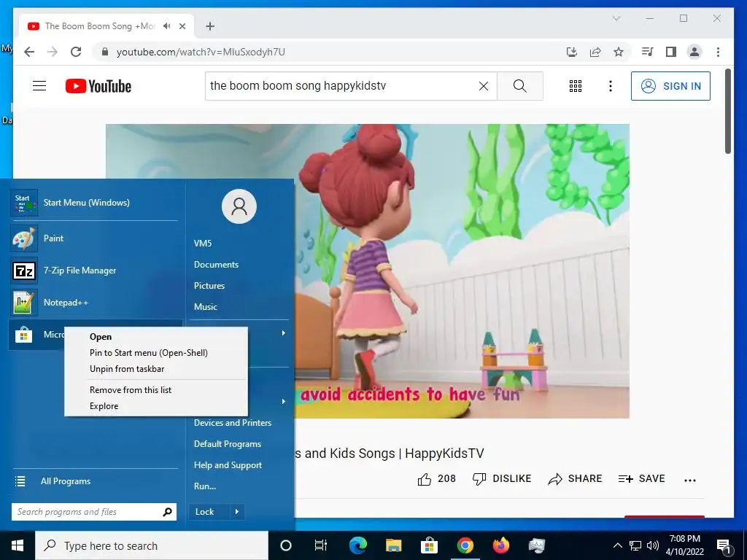Click taskbar Type here to search box
Screen dimensions: 747x560
(x=152, y=545)
